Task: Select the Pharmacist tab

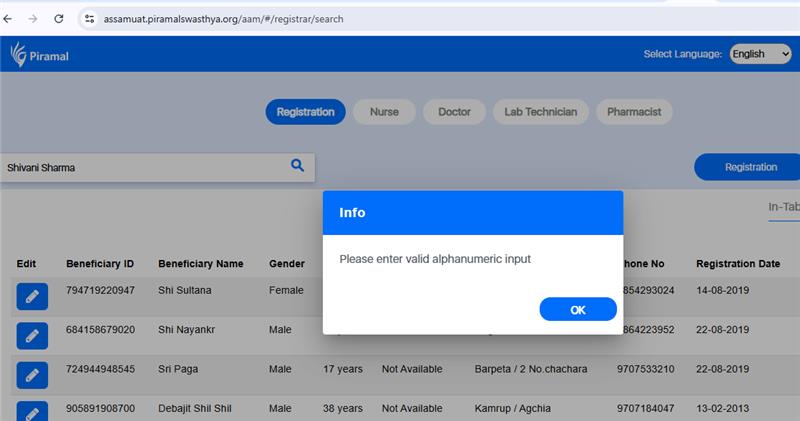Action: [x=634, y=112]
